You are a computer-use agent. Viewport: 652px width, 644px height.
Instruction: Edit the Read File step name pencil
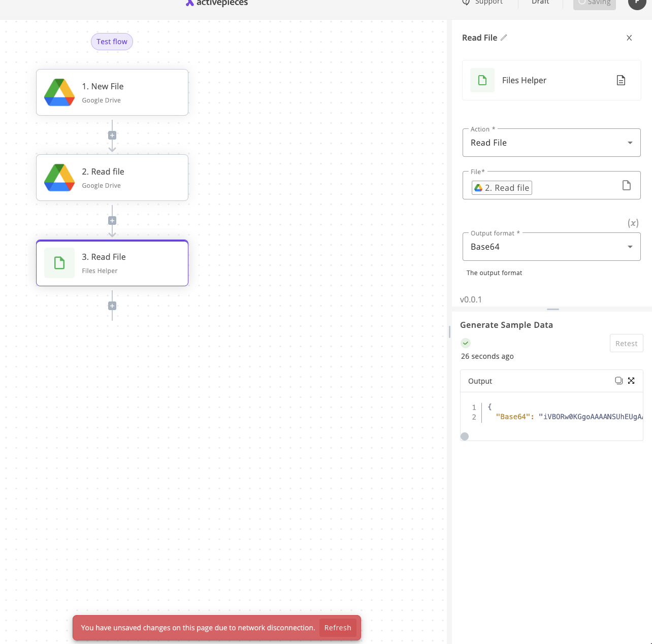[504, 38]
